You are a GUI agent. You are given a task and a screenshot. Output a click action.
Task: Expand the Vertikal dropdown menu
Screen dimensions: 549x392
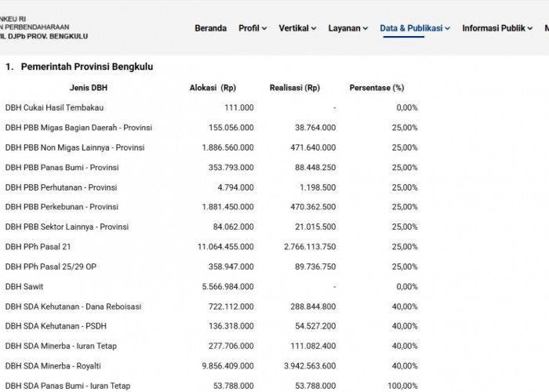(x=297, y=28)
